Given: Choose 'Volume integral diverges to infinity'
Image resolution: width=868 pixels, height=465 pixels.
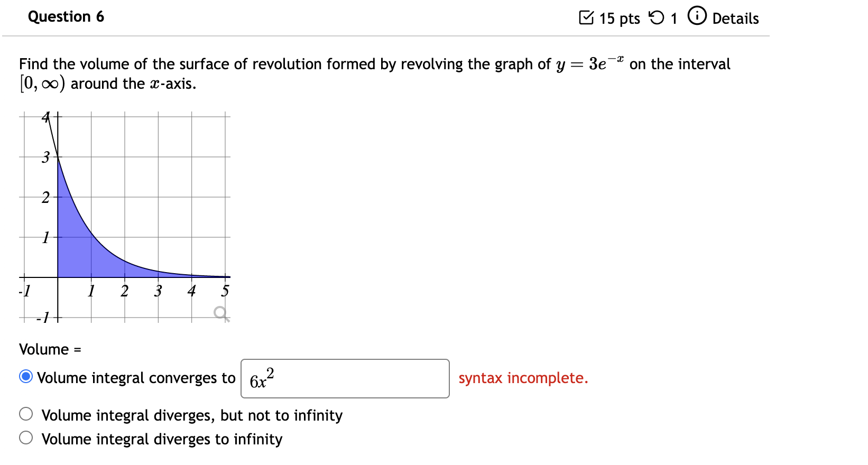Looking at the screenshot, I should [26, 438].
